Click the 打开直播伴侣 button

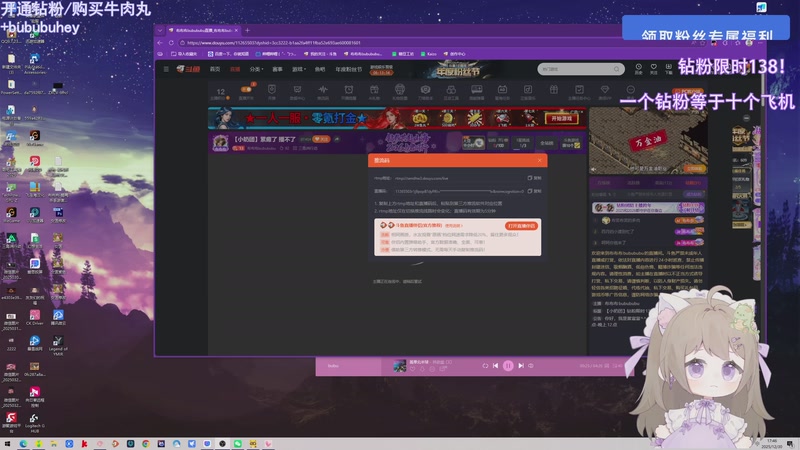521,226
